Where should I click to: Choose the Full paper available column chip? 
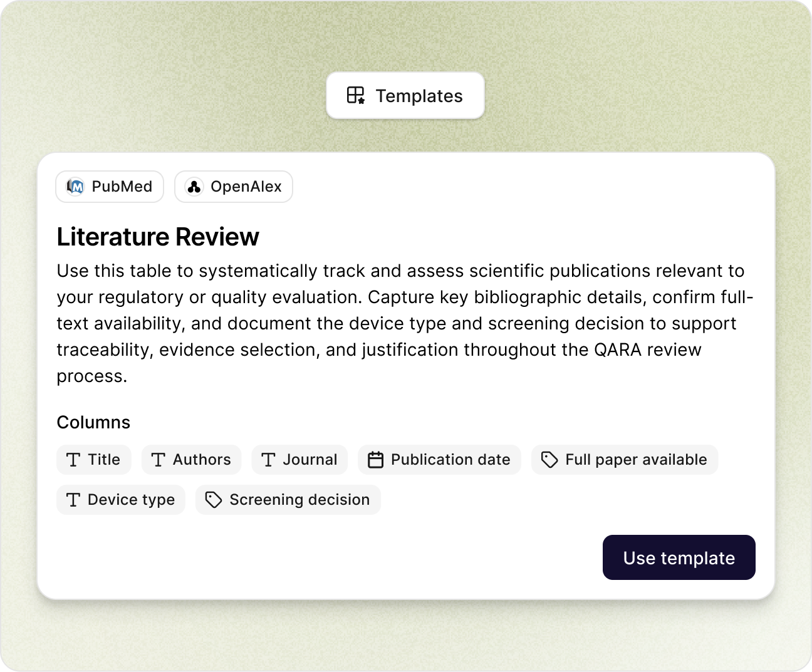(x=625, y=460)
